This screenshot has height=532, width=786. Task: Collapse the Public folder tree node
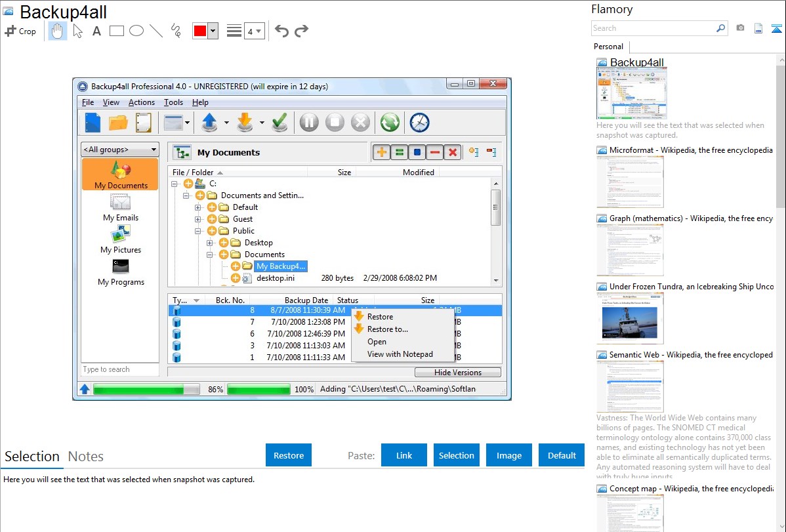(198, 231)
